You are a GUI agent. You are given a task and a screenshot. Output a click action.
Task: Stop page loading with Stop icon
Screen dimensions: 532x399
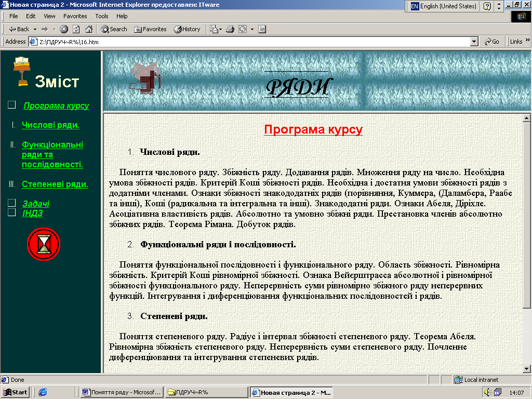point(64,29)
